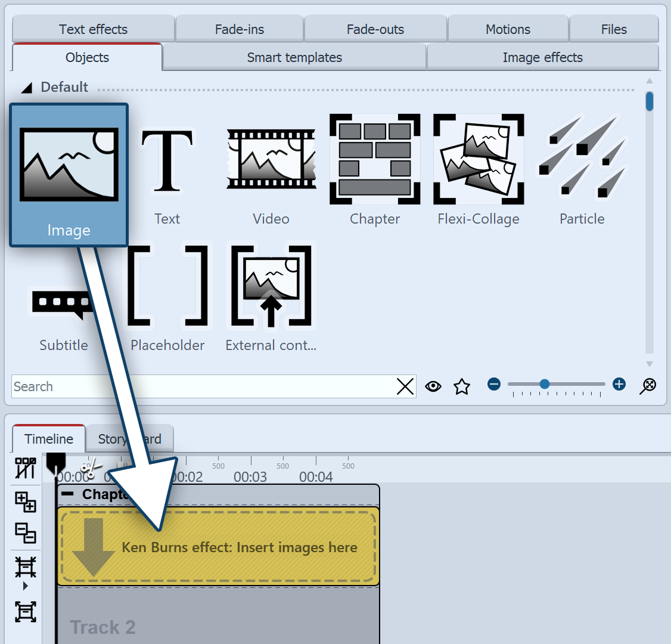Select the Placeholder object
This screenshot has width=671, height=644.
coord(167,285)
